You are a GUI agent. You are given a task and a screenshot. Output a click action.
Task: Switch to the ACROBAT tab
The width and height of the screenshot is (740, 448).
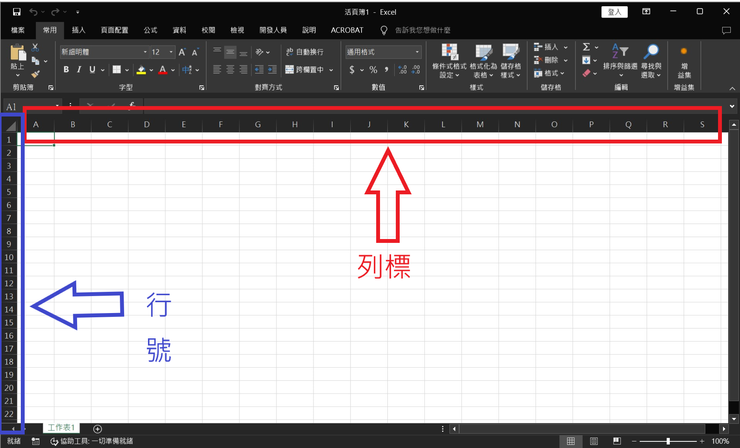pyautogui.click(x=347, y=30)
